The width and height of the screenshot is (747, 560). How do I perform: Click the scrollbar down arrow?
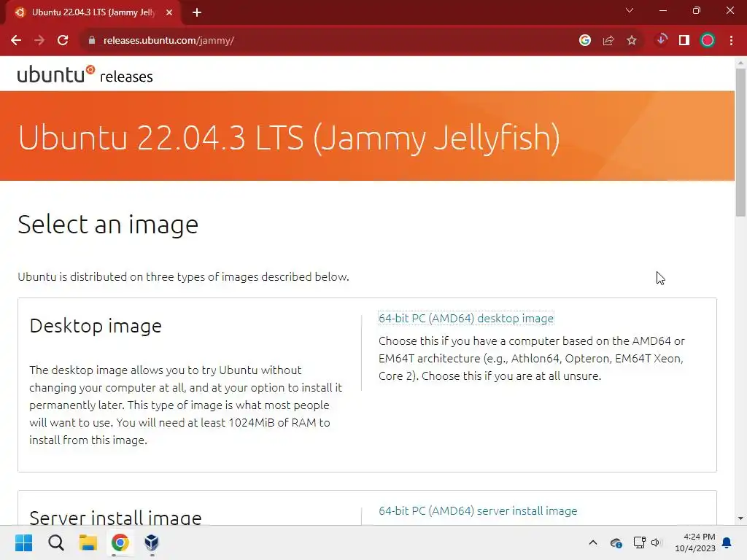click(740, 518)
